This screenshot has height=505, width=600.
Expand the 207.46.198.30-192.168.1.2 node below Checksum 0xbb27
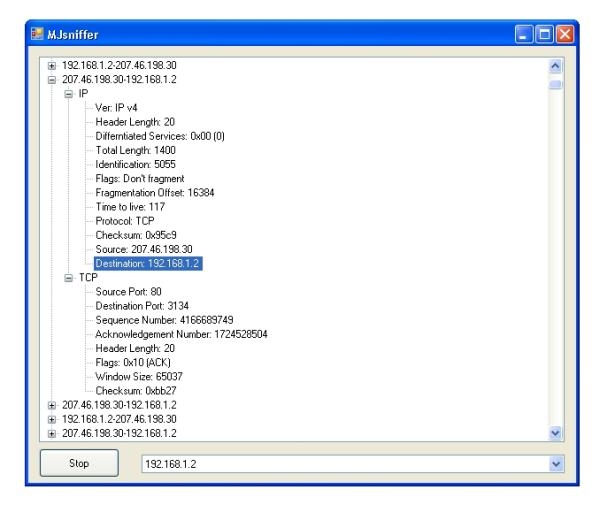52,405
